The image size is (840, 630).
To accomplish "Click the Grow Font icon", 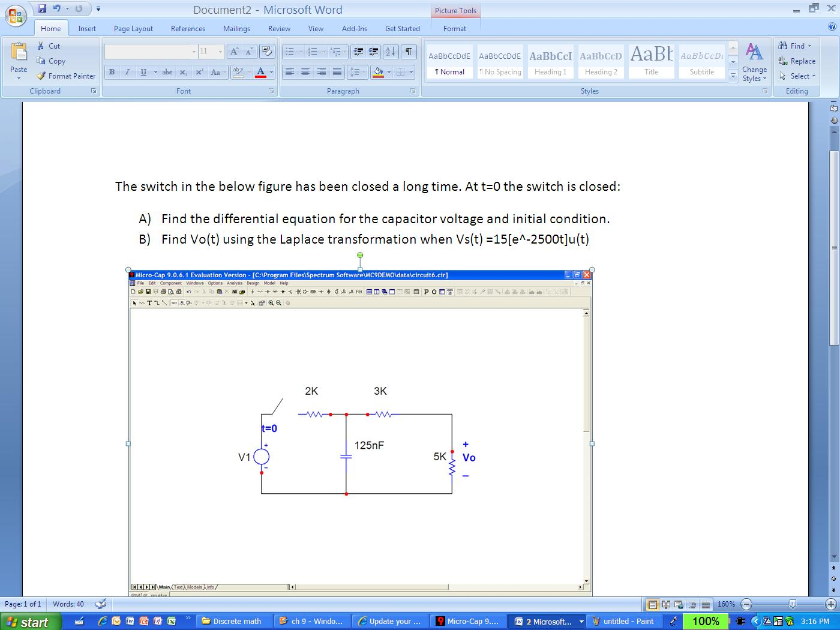I will pyautogui.click(x=234, y=52).
